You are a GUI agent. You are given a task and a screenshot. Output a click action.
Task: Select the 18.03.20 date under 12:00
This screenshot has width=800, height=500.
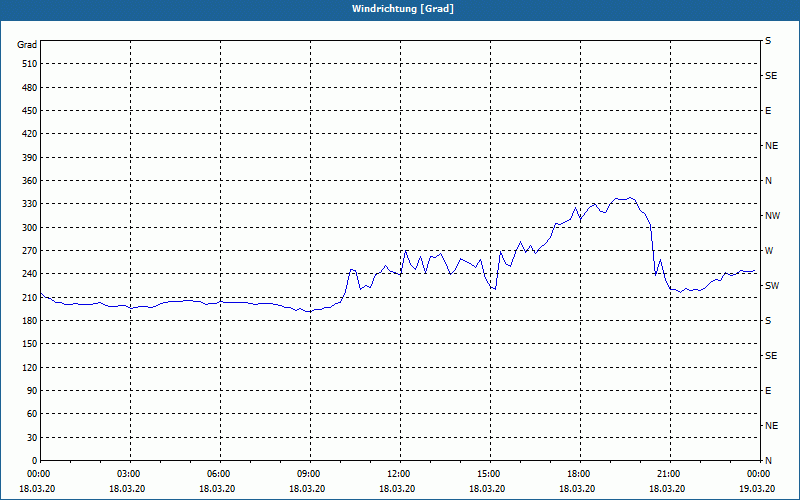(397, 489)
